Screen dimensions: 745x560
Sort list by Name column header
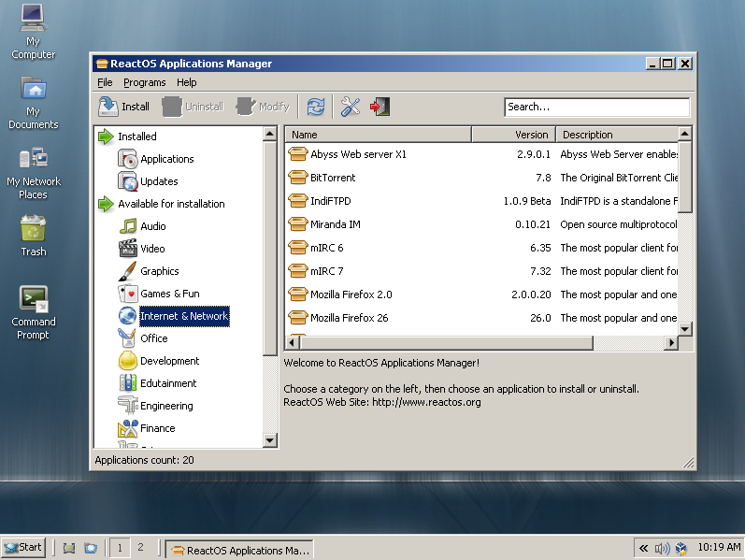(x=379, y=135)
